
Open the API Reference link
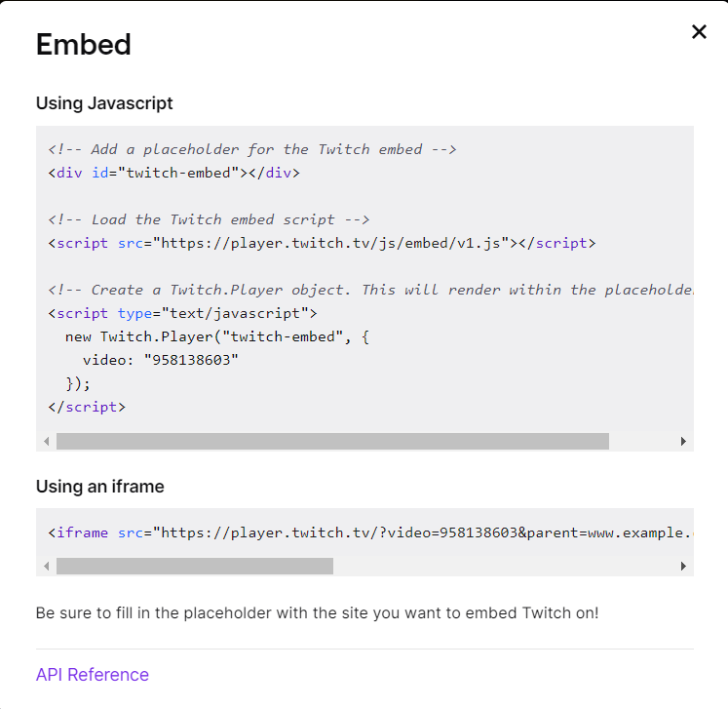[93, 675]
